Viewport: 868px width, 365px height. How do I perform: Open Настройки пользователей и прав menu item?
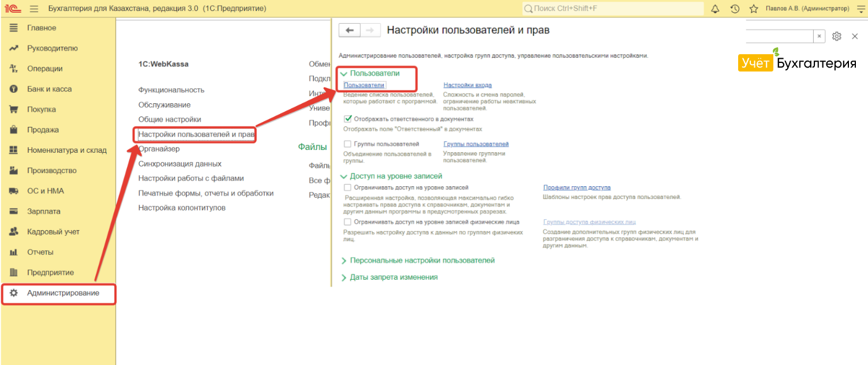[x=196, y=134]
